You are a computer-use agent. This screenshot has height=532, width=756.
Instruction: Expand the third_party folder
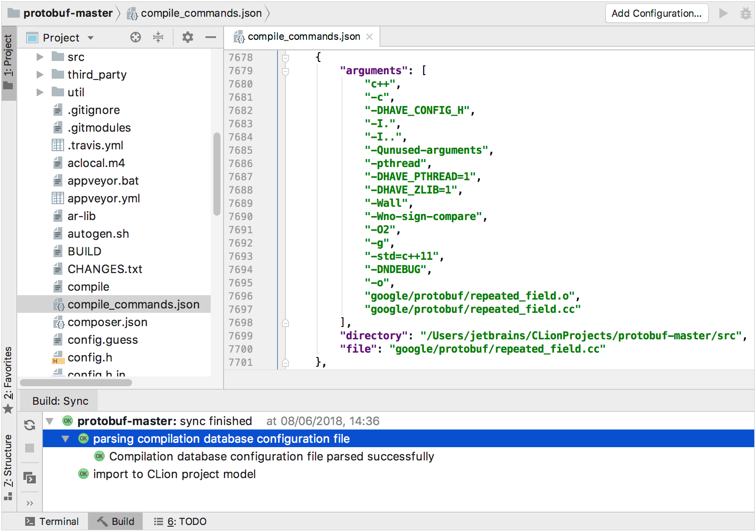click(x=40, y=75)
